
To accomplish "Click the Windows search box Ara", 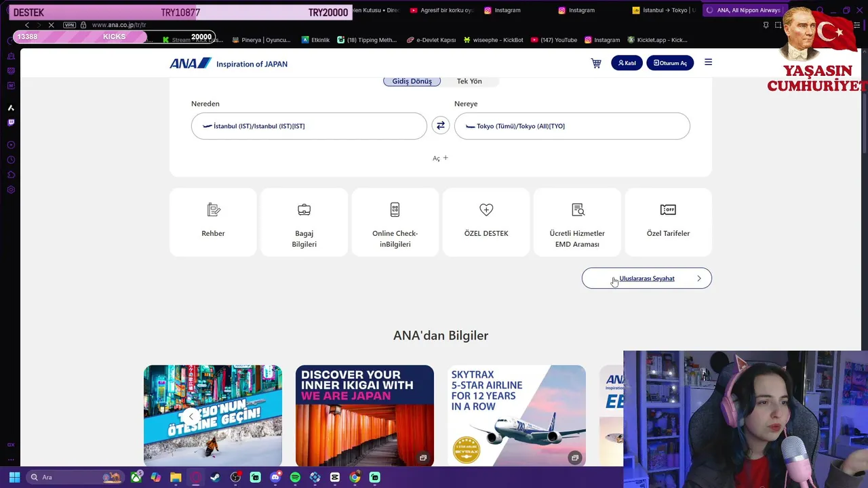I will [x=75, y=477].
